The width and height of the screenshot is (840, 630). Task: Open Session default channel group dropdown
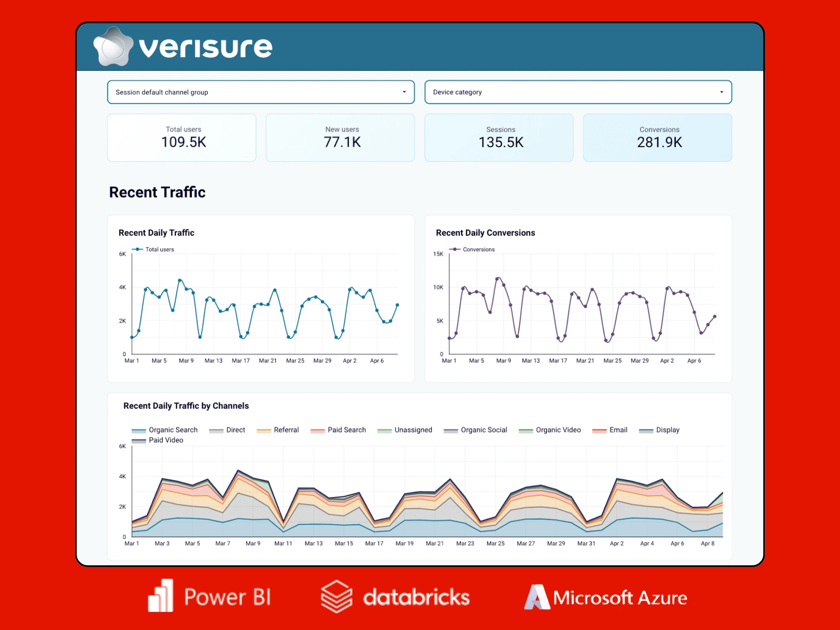pyautogui.click(x=260, y=92)
